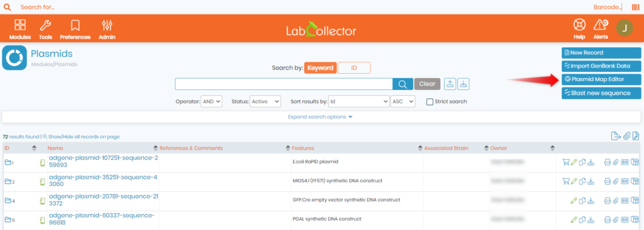This screenshot has height=230, width=644.
Task: Click Blast new sequence button
Action: pos(601,93)
